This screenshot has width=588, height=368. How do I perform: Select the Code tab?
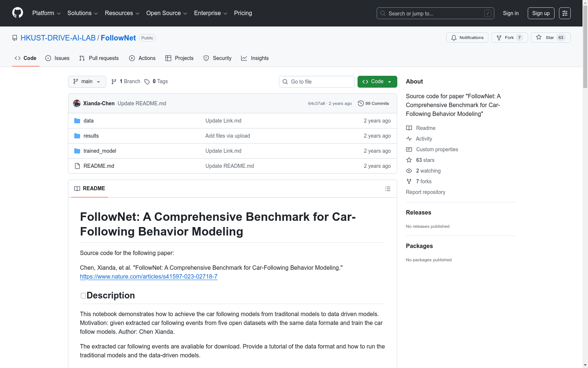pos(26,58)
